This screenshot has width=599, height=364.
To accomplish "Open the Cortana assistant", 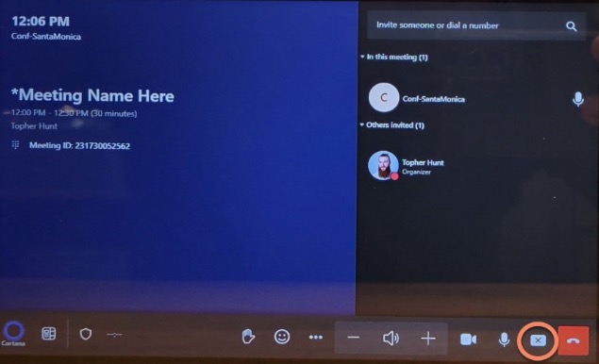I will coord(14,333).
